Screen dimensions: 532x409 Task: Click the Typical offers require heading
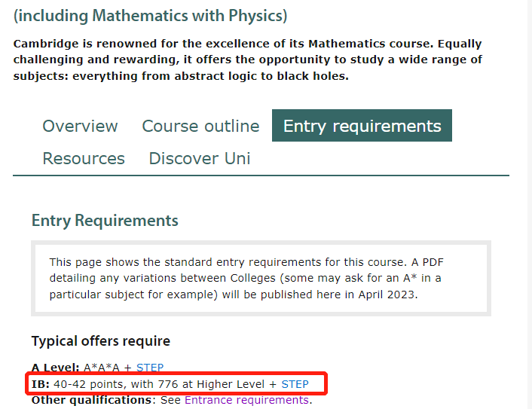tap(101, 340)
